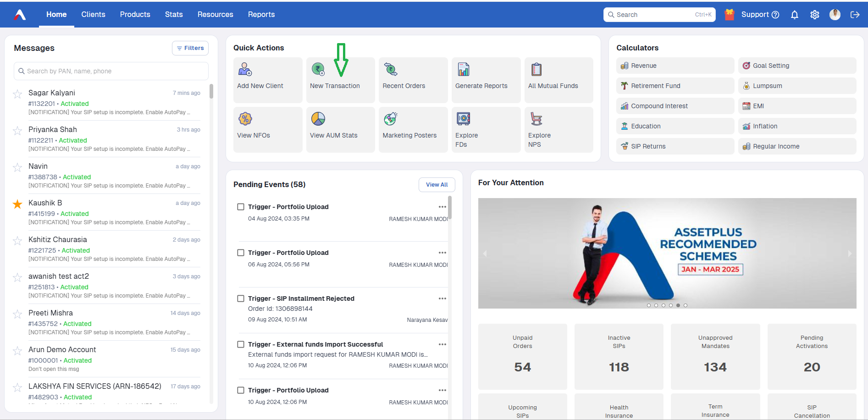
Task: Click Search by PAN, name, phone field
Action: (x=111, y=71)
